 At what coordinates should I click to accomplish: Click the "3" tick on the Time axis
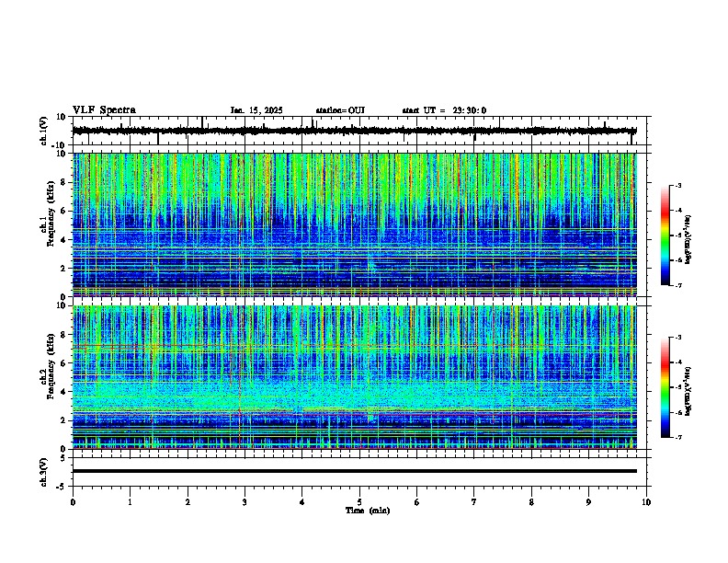245,502
